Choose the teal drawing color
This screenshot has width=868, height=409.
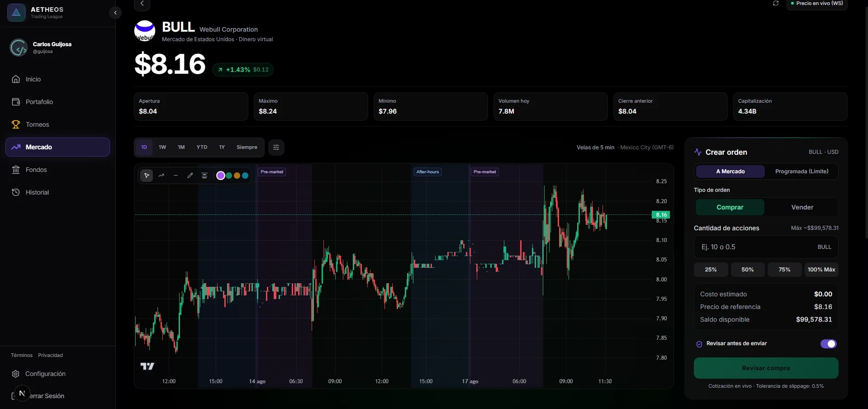[x=245, y=176]
